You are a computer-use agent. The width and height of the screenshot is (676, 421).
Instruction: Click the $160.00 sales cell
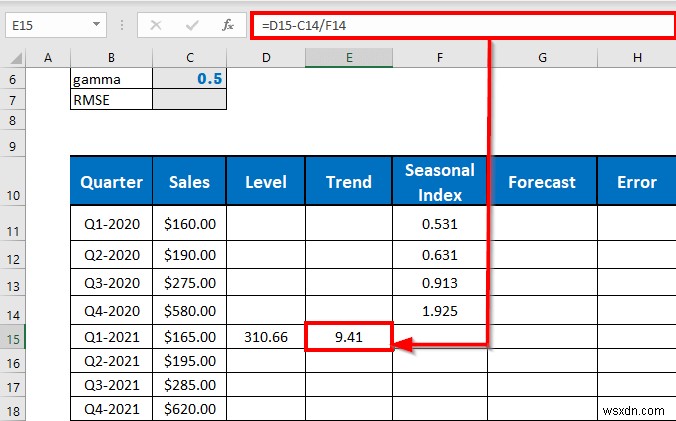(190, 223)
